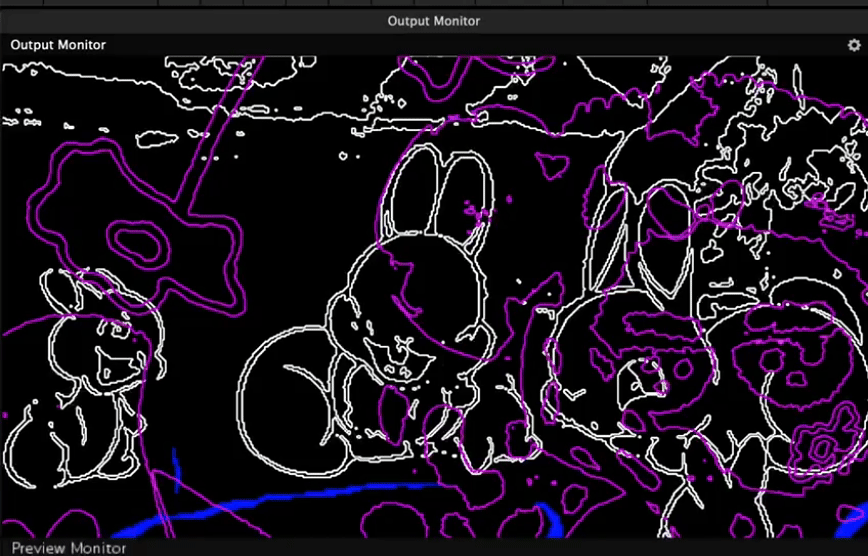
Task: Click the centered Output Monitor window title
Action: tap(433, 21)
